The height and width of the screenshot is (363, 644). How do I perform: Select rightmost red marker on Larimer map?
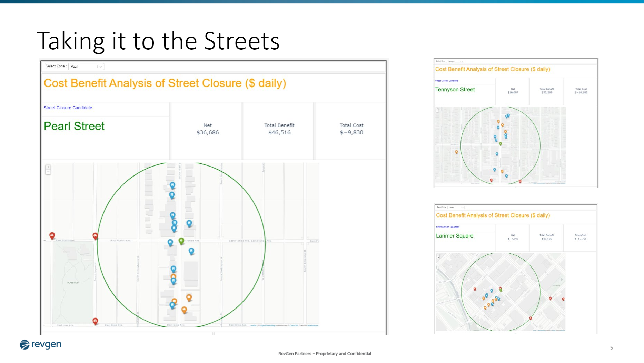563,299
